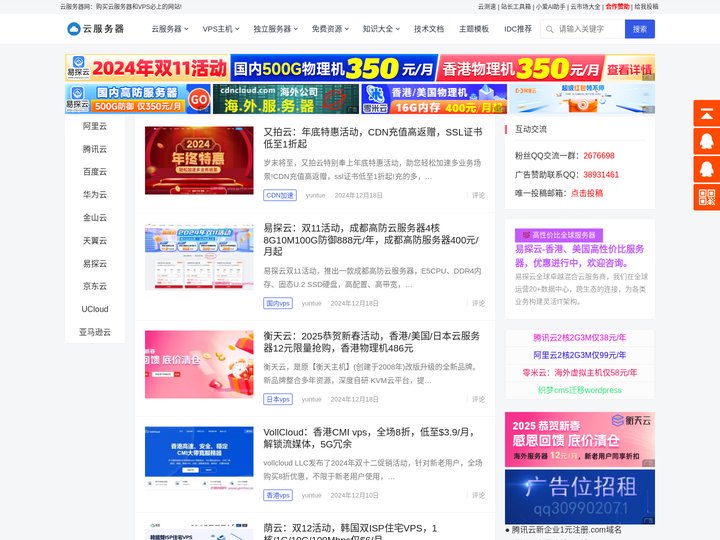Click 评论 on the 又拍云 article
The width and height of the screenshot is (720, 540).
tap(478, 195)
